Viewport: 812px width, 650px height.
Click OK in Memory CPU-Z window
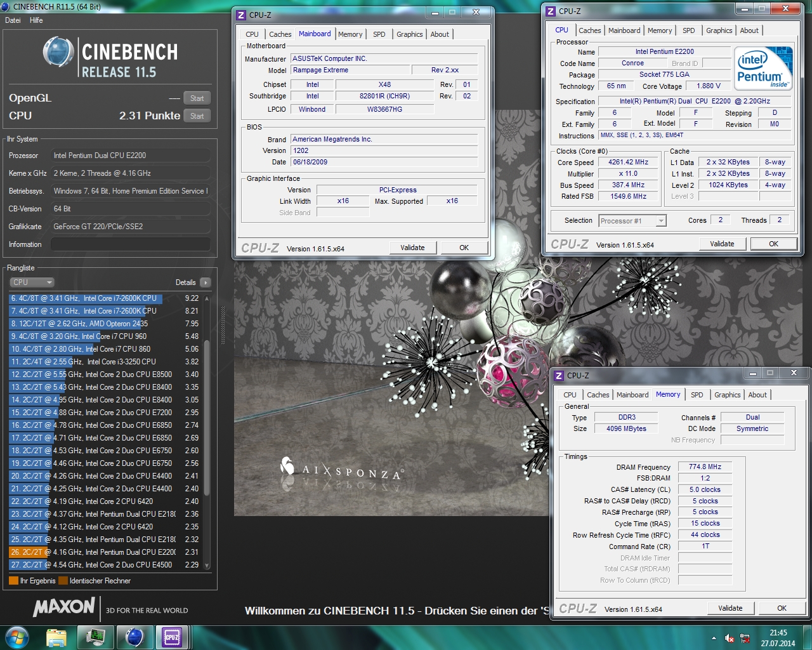pos(782,608)
